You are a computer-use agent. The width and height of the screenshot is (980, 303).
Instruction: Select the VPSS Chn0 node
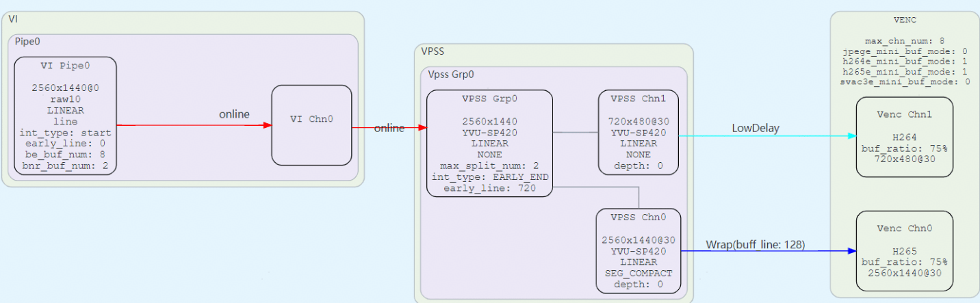tap(639, 251)
